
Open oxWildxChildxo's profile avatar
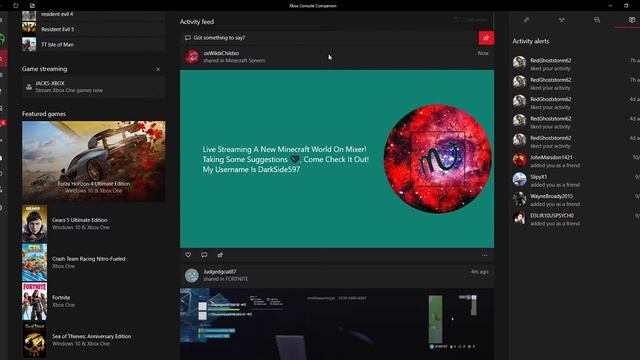[x=192, y=57]
